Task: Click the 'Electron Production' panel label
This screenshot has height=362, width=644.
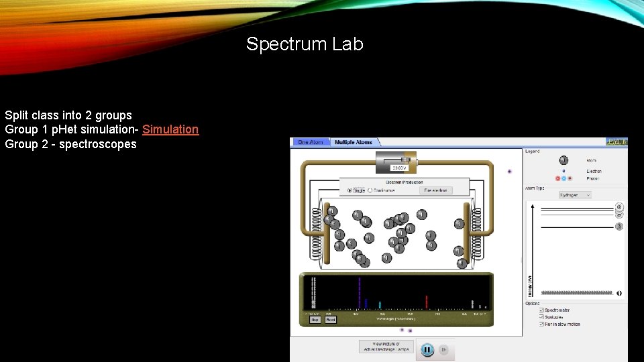Action: tap(404, 182)
